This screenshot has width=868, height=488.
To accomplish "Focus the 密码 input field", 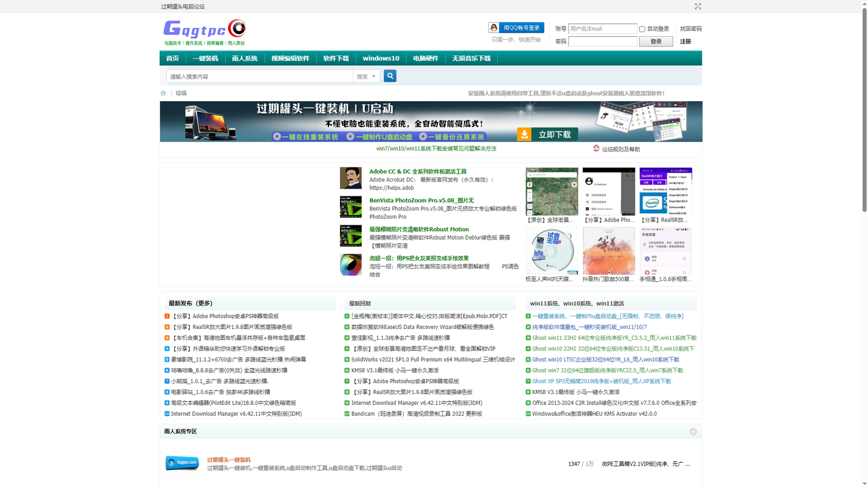I will coord(603,42).
